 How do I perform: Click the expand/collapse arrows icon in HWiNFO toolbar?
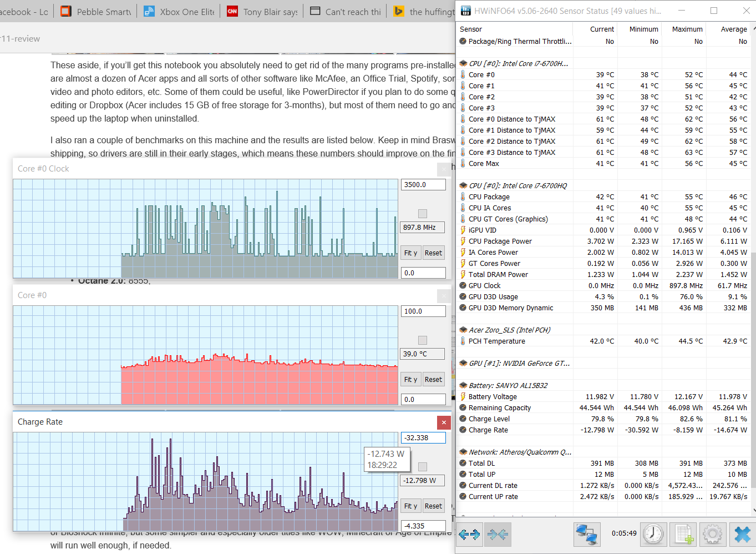click(469, 535)
